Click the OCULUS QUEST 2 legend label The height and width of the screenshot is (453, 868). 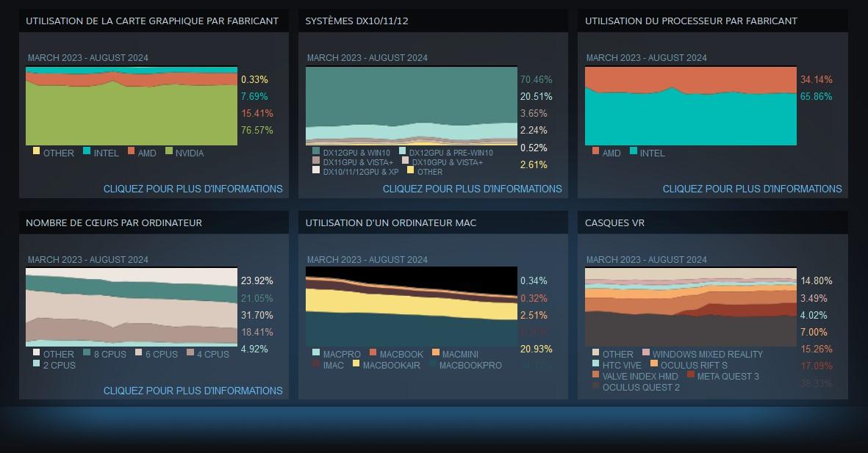[x=641, y=387]
